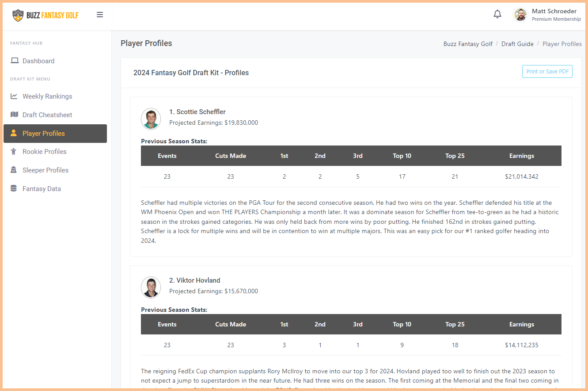The height and width of the screenshot is (391, 588).
Task: Click Scheffler's Top 25 value 21
Action: pos(455,176)
